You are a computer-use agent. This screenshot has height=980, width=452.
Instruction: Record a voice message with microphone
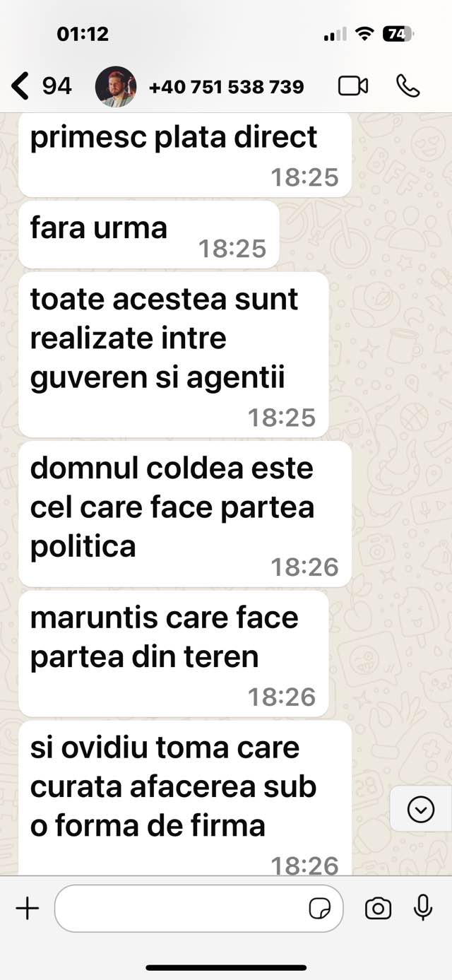[x=423, y=908]
